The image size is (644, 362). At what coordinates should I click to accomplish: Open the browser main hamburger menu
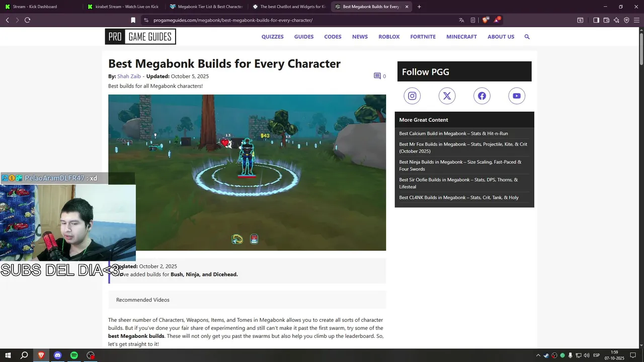[x=636, y=20]
